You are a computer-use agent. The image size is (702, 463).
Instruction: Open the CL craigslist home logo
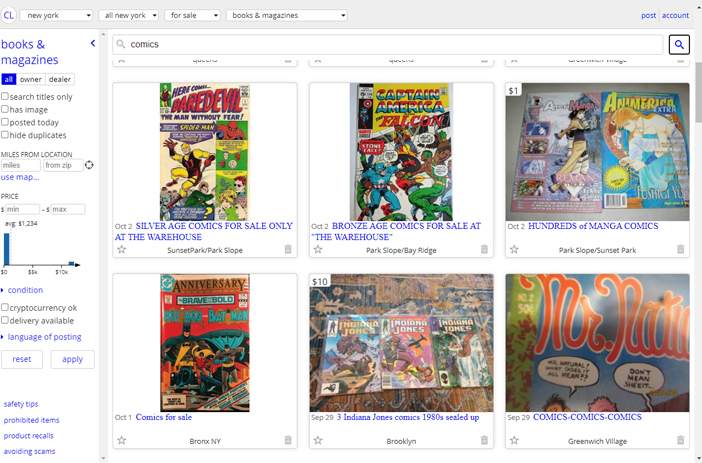click(9, 15)
